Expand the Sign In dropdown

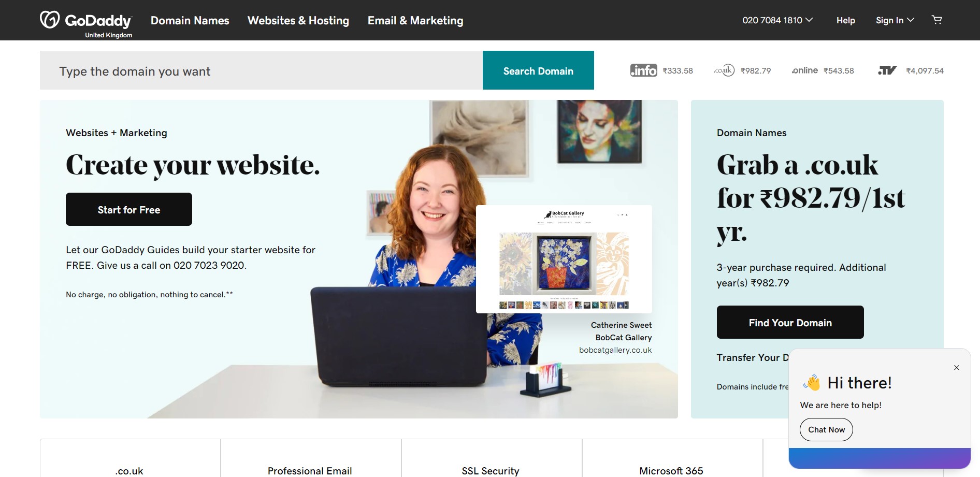pos(895,20)
